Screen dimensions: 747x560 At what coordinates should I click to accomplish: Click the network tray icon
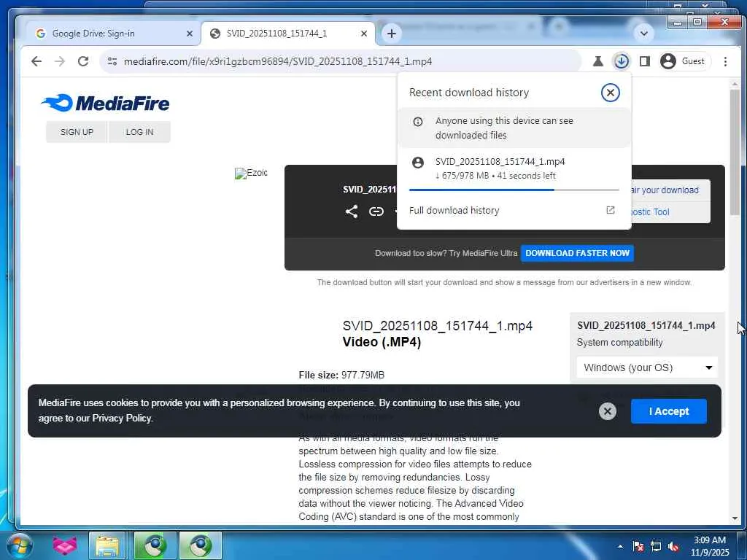pyautogui.click(x=656, y=546)
